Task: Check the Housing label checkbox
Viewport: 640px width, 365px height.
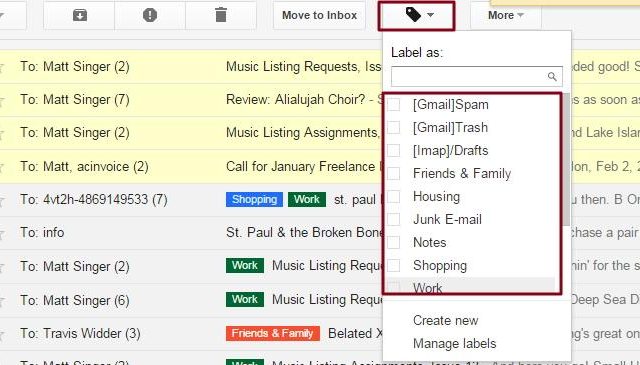Action: coord(394,196)
